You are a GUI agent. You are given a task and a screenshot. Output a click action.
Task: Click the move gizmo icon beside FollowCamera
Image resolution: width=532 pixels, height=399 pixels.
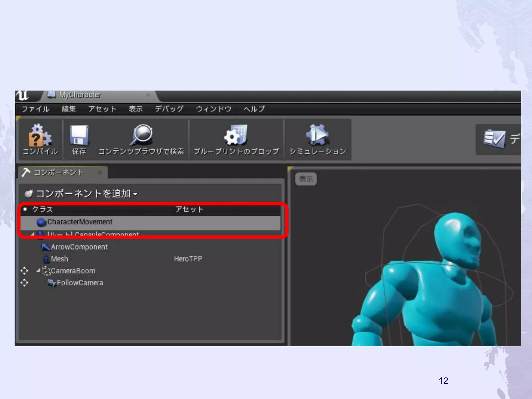[x=24, y=283]
